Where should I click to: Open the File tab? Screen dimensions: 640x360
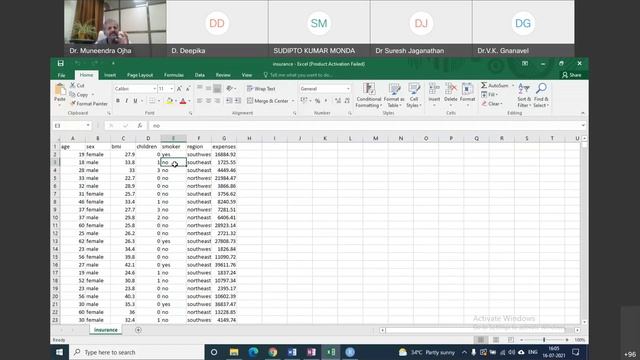(61, 75)
